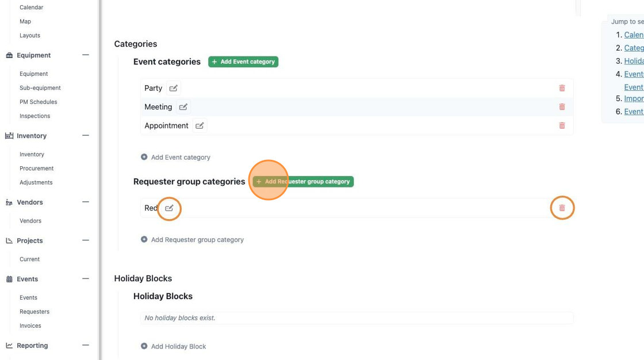Collapse the Equipment sidebar section
The image size is (644, 360).
[86, 55]
